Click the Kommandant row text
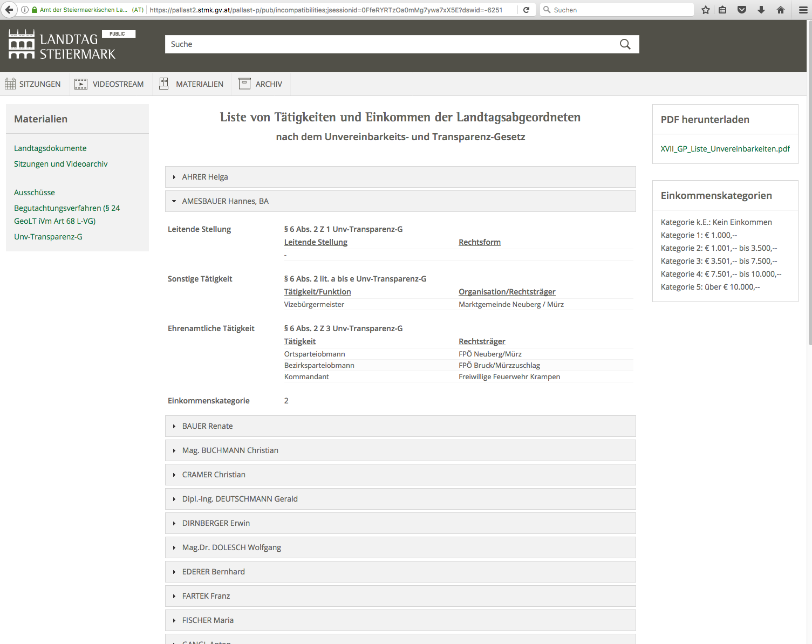Image resolution: width=812 pixels, height=644 pixels. point(306,377)
